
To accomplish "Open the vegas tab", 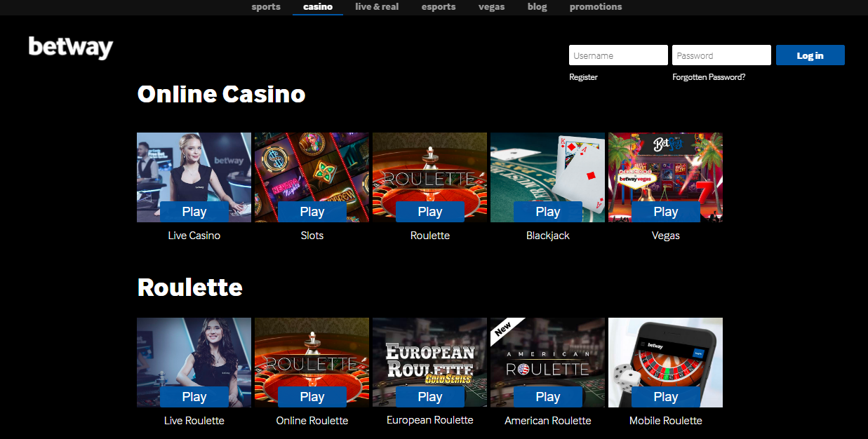I will (492, 7).
